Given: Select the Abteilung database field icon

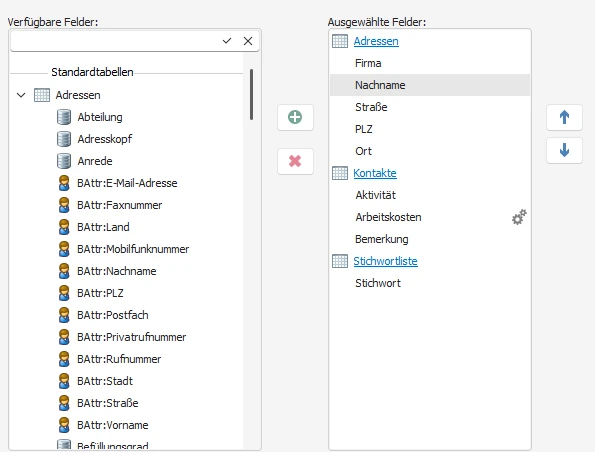Looking at the screenshot, I should pos(64,117).
